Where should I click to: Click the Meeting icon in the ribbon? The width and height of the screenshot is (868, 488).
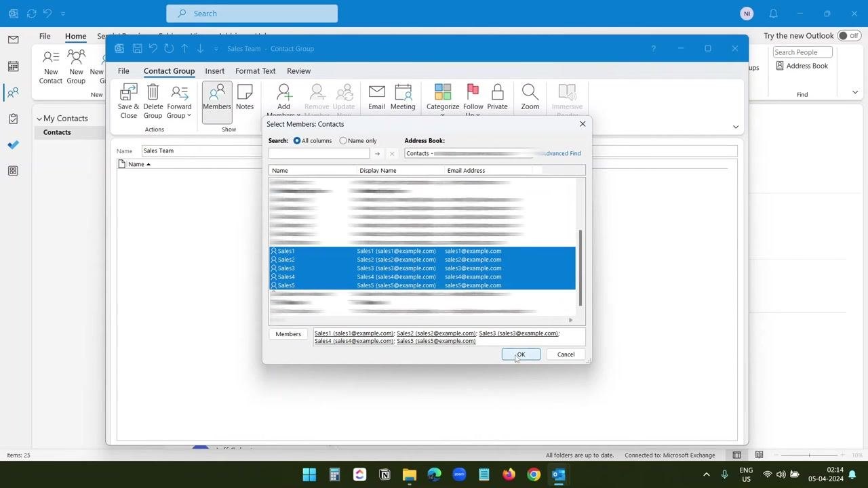tap(403, 98)
